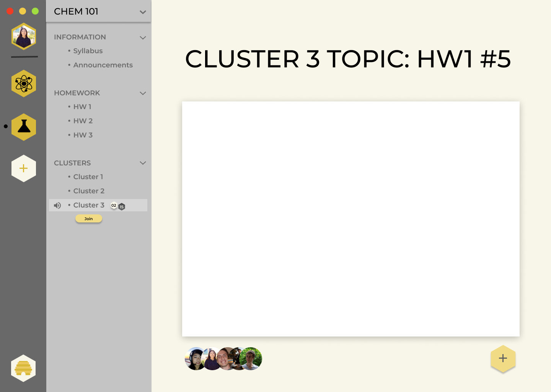Screen dimensions: 551x392
Task: Collapse the CLUSTERS section chevron
Action: (x=143, y=163)
